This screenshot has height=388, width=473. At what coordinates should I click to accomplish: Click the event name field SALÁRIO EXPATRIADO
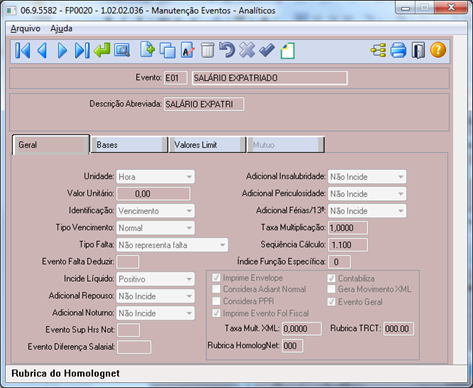270,78
